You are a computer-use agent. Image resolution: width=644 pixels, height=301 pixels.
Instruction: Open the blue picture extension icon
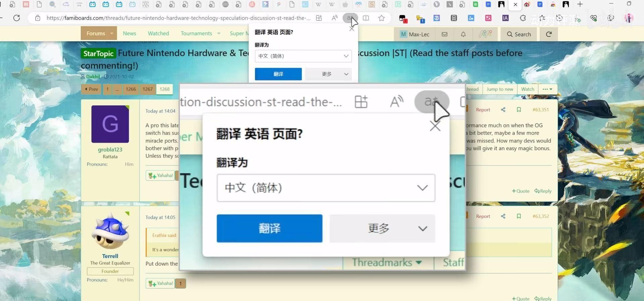[471, 18]
